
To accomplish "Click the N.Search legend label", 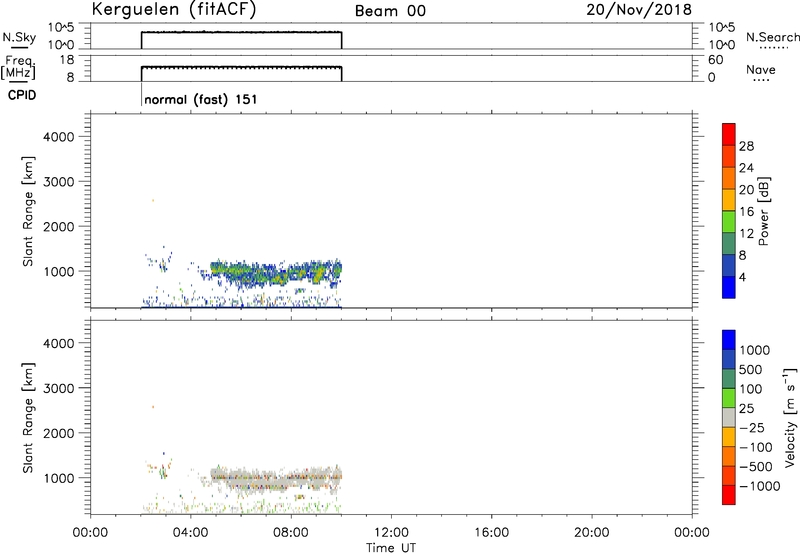I will click(x=773, y=37).
